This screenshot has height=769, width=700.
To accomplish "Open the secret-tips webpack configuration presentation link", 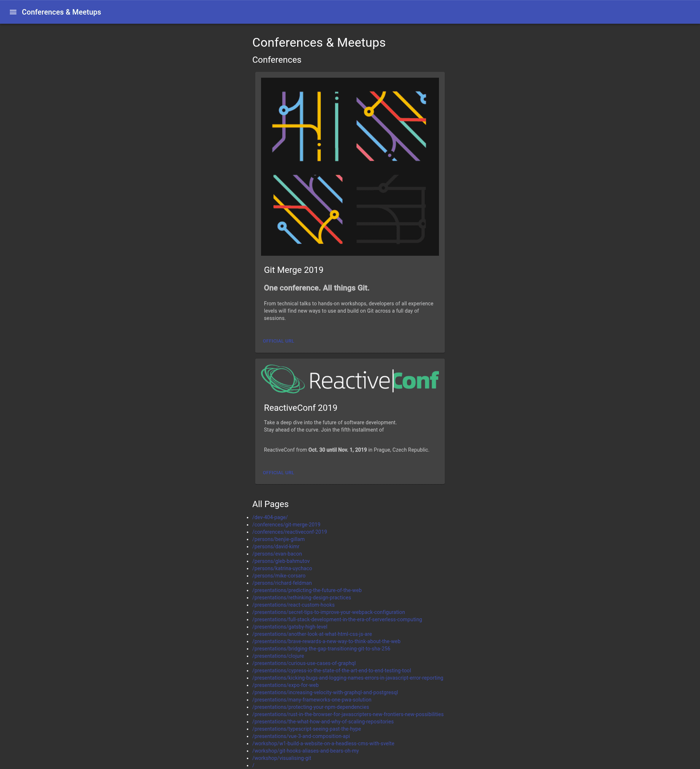I will coord(328,612).
